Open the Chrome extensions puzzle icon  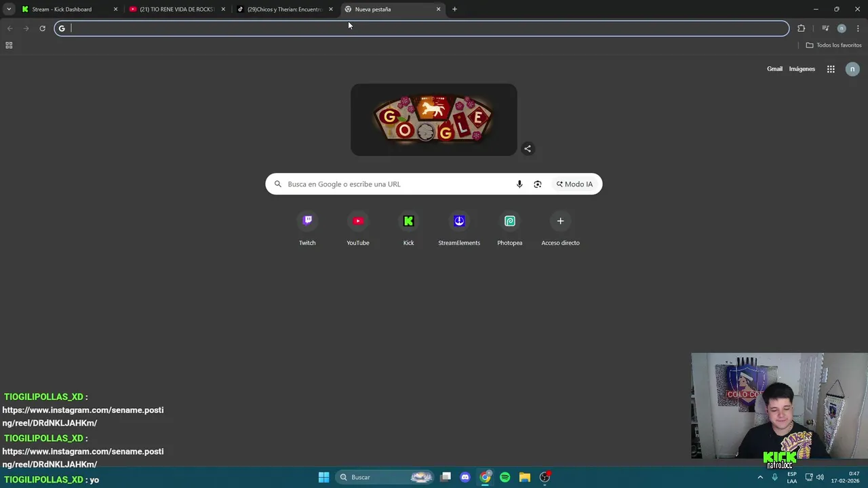coord(802,28)
